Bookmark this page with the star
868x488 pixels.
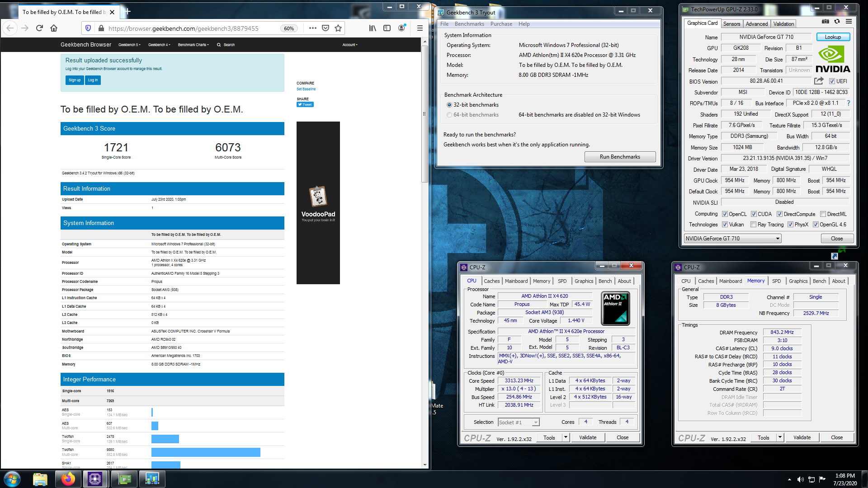click(x=338, y=28)
